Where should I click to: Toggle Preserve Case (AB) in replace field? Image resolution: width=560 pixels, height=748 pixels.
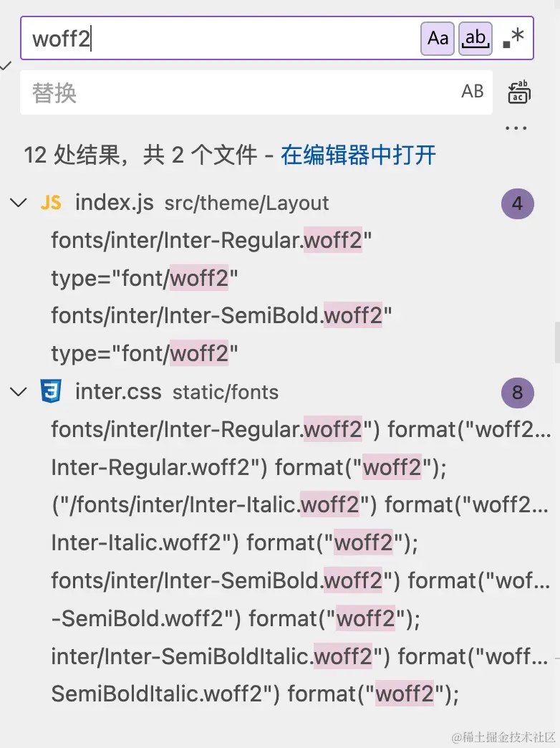tap(472, 91)
